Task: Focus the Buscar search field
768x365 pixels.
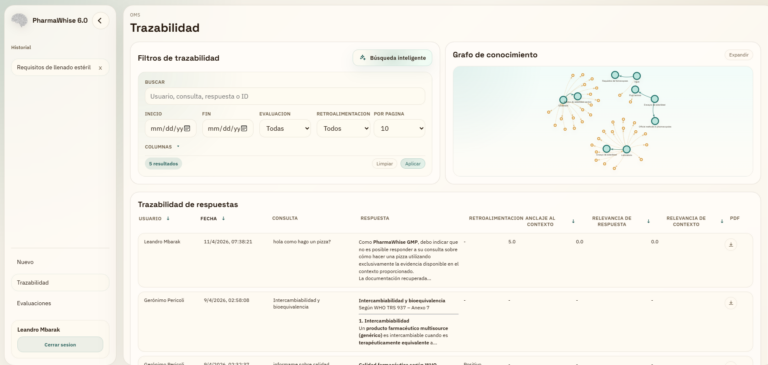Action: click(x=285, y=97)
